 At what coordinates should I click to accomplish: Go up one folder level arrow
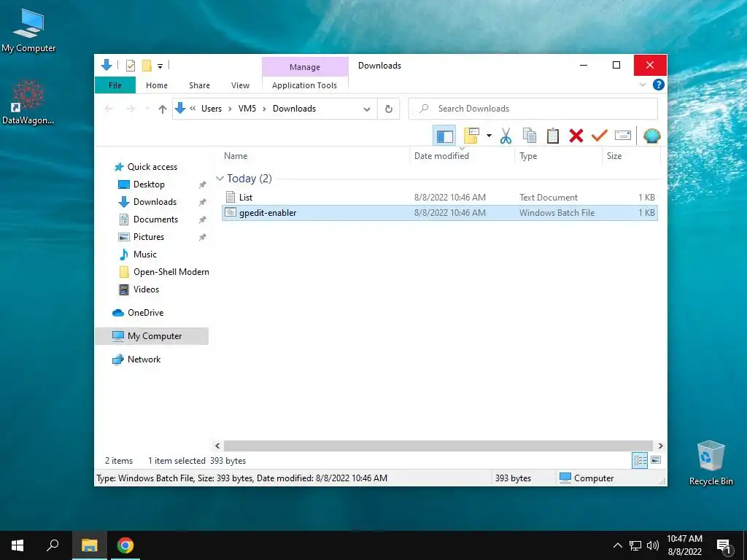click(163, 109)
